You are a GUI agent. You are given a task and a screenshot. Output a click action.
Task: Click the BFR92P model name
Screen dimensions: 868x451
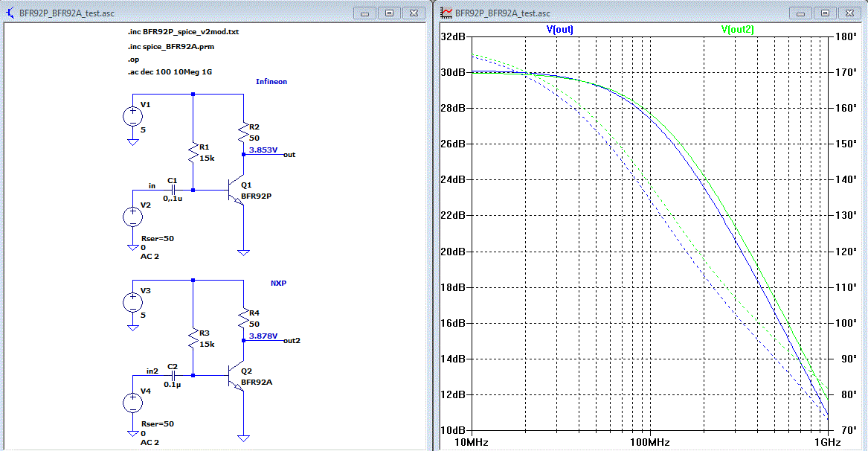(x=257, y=196)
